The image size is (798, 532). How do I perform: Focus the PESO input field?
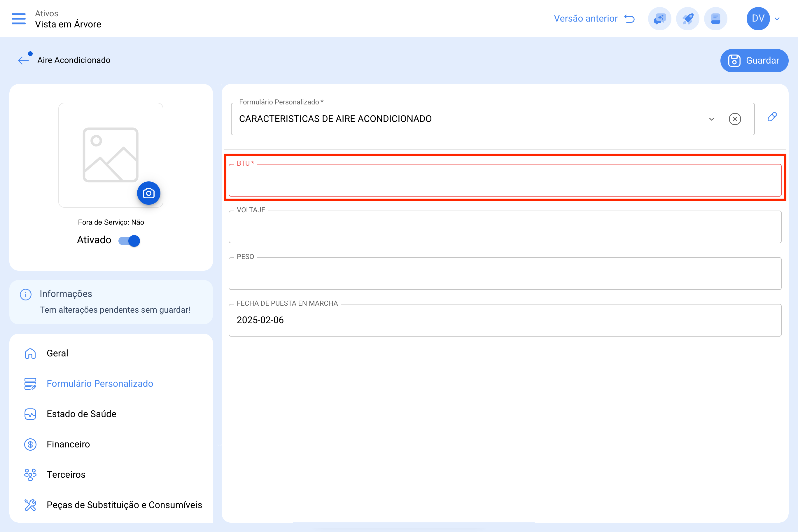click(505, 274)
